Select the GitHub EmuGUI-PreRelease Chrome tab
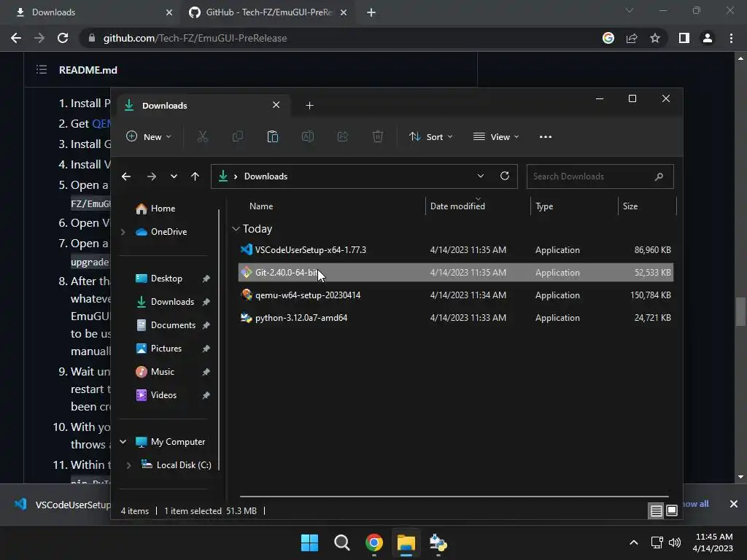The height and width of the screenshot is (560, 747). coord(269,12)
